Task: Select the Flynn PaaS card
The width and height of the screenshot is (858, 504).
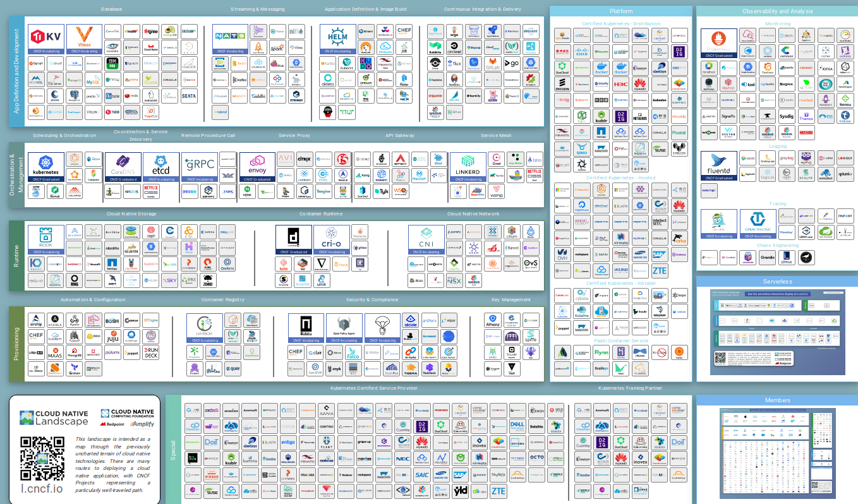Action: click(x=601, y=352)
